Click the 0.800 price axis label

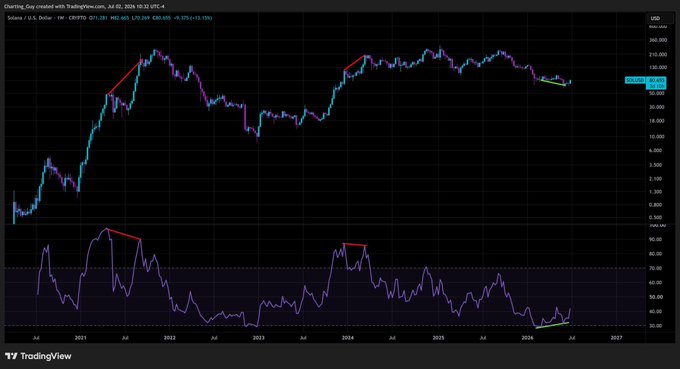[656, 205]
